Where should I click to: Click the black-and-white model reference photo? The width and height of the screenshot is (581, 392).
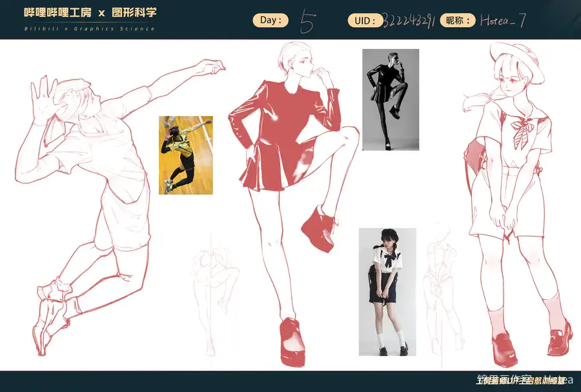[391, 99]
